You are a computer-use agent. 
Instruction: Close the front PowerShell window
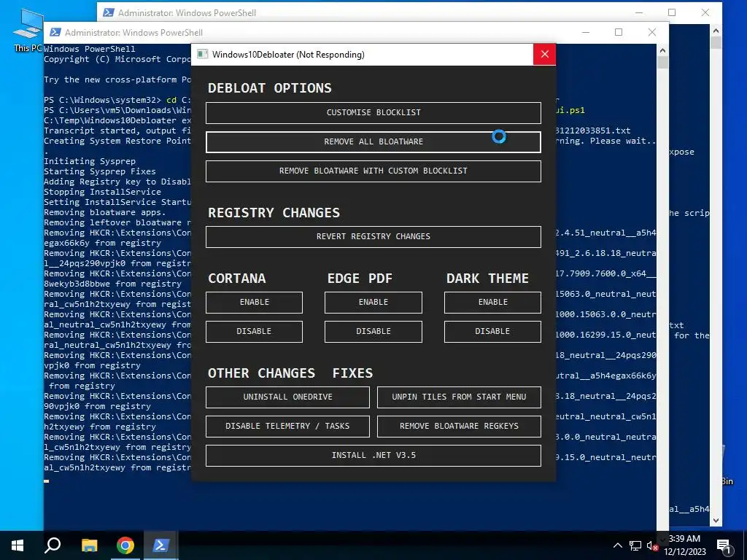[652, 32]
